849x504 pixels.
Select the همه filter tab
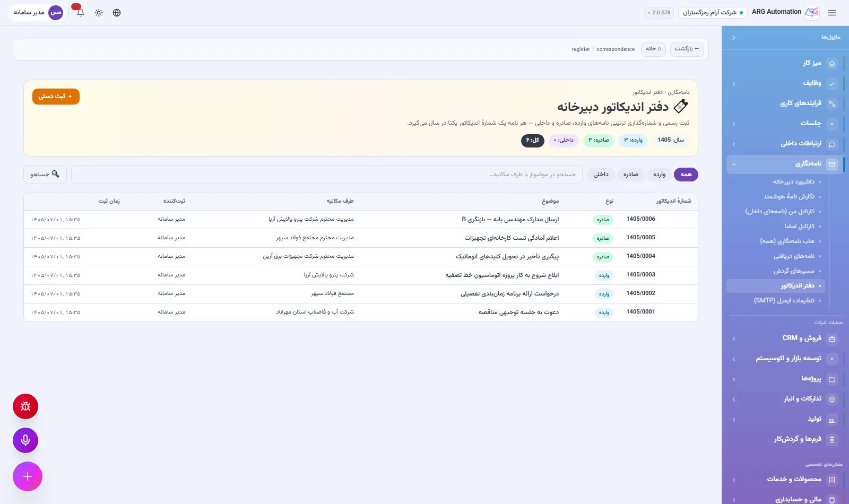point(686,175)
